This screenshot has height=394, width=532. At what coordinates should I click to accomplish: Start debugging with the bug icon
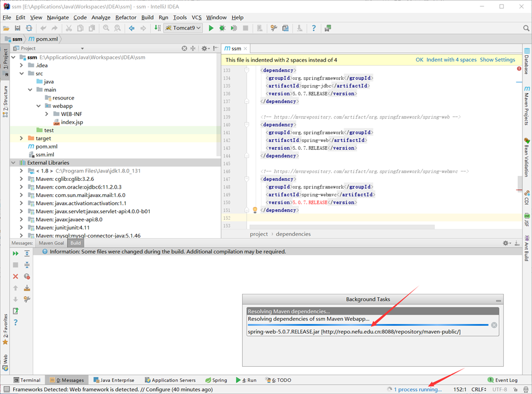[x=222, y=28]
